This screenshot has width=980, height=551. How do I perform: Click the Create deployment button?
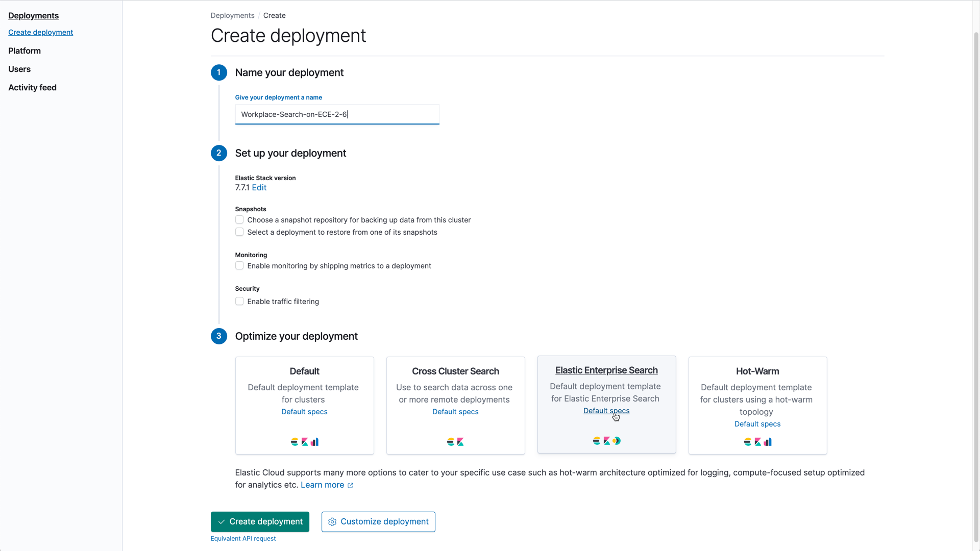coord(260,522)
